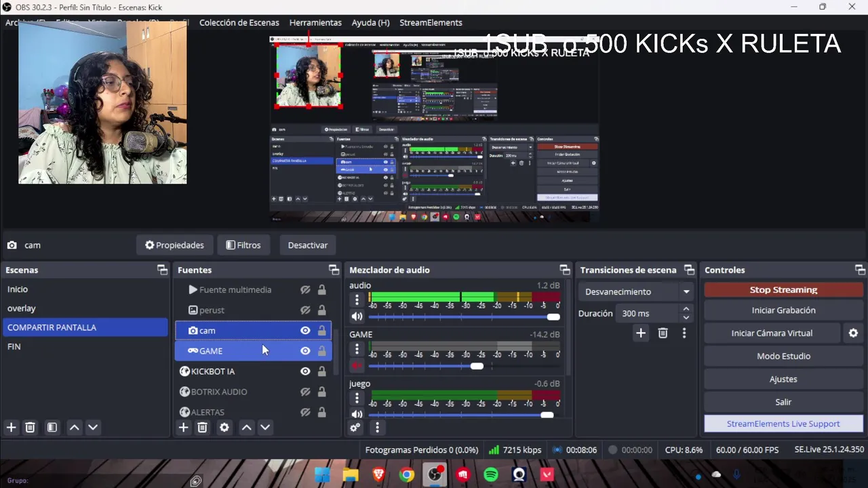The width and height of the screenshot is (868, 488).
Task: Hide the GAME source
Action: [305, 350]
